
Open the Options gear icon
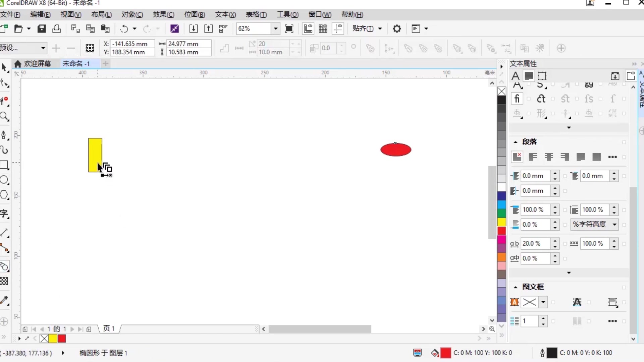click(397, 28)
